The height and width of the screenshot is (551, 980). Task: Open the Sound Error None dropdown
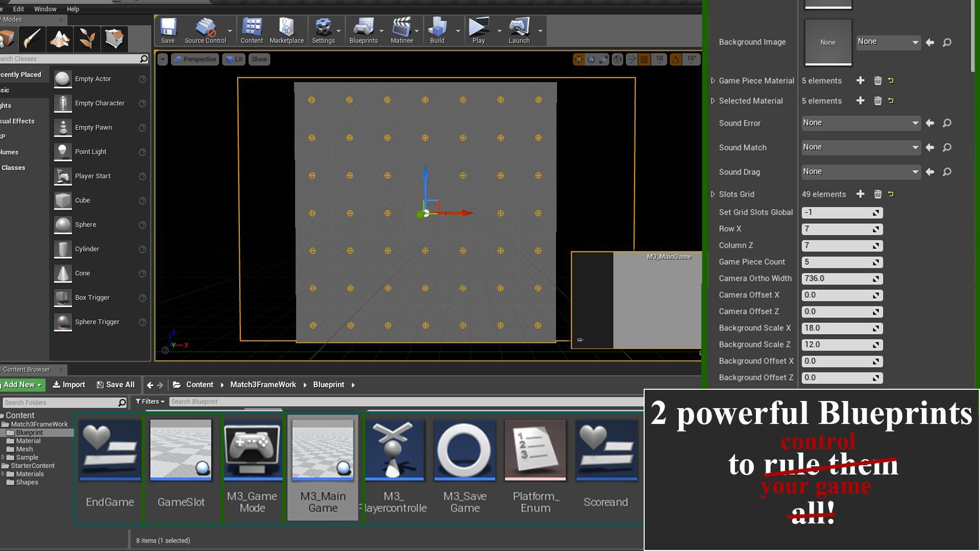(x=860, y=123)
